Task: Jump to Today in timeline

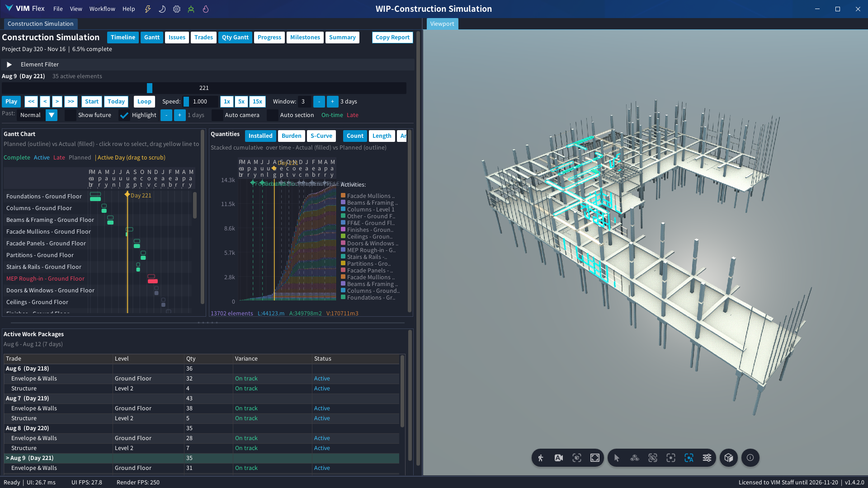Action: pos(116,102)
